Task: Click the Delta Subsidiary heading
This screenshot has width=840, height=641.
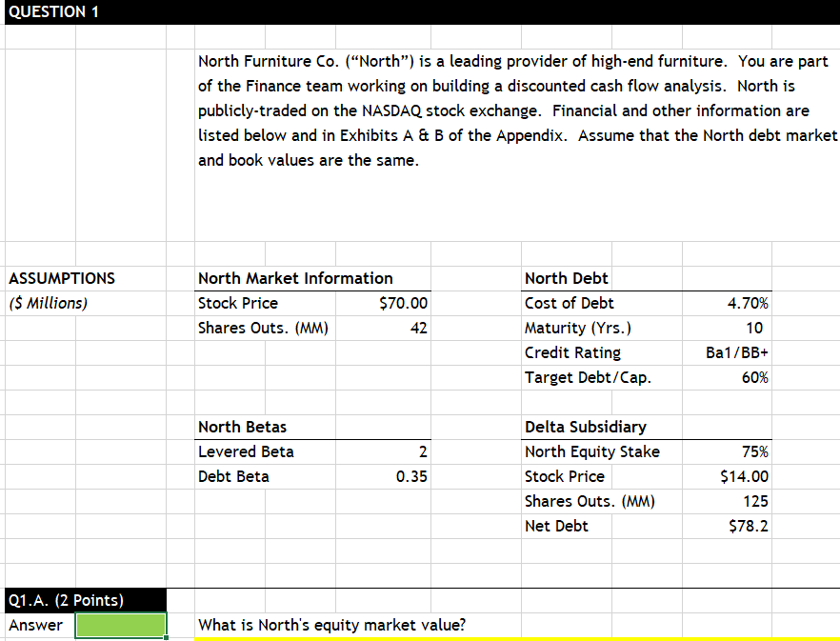Action: tap(586, 427)
